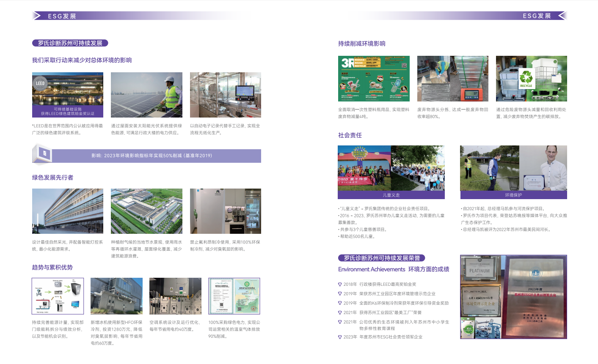Click caption 以自动电子记录代替手工记录
The width and height of the screenshot is (598, 364).
pos(225,129)
